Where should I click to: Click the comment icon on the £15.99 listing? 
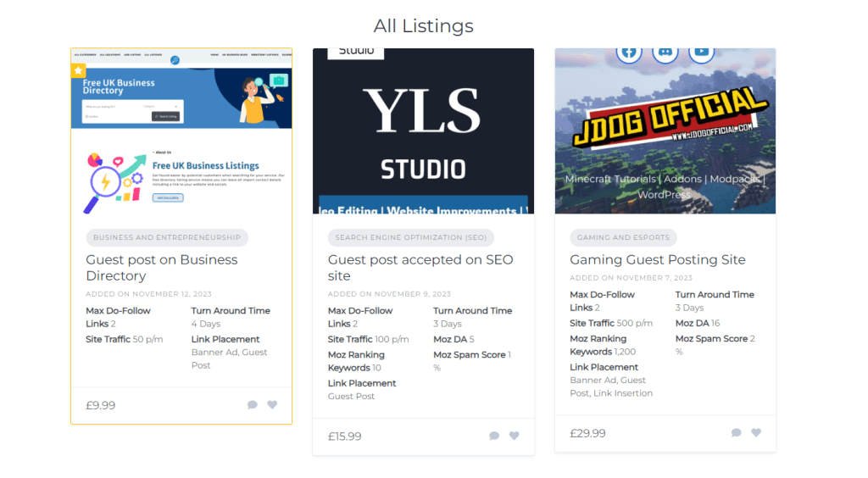(494, 436)
